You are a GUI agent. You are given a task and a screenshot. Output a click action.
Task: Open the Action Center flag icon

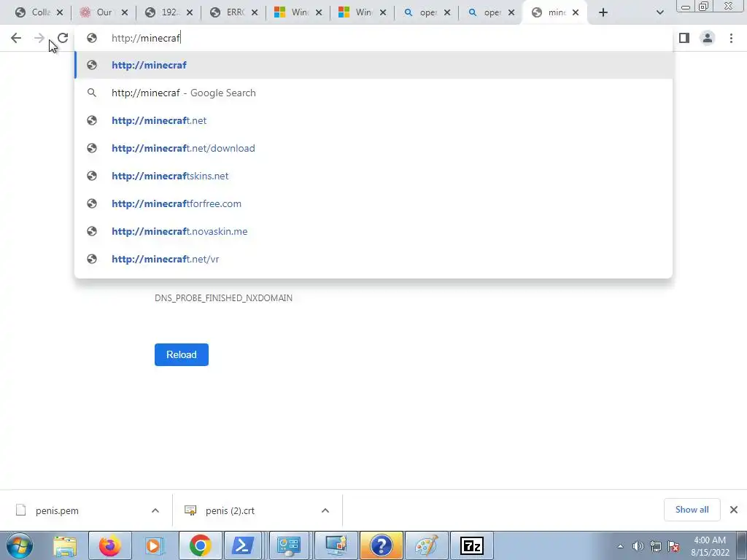point(673,546)
